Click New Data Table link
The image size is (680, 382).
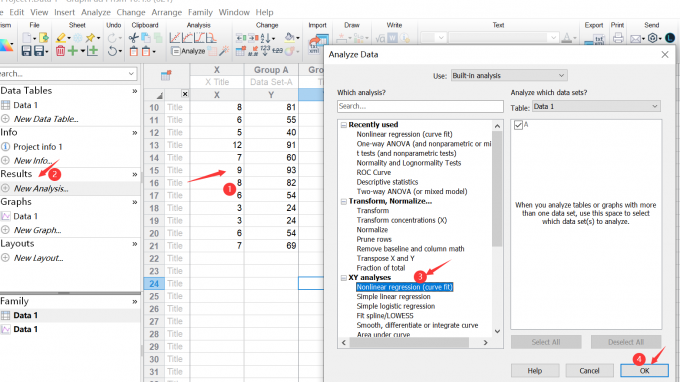[x=46, y=119]
